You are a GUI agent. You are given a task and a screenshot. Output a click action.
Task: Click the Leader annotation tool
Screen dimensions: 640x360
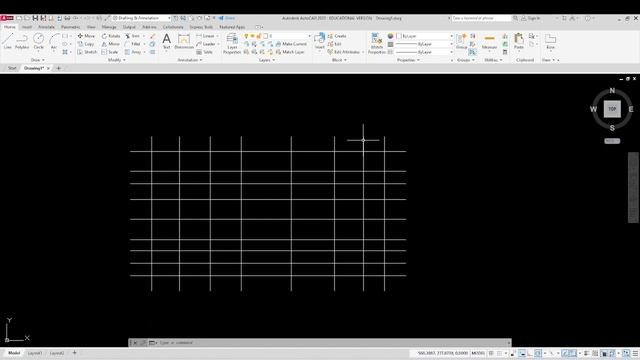coord(206,44)
